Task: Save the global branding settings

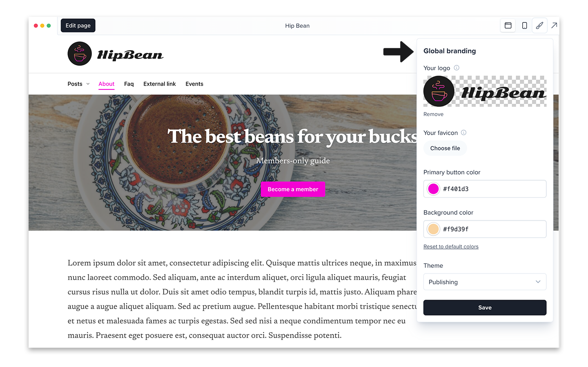Action: 485,307
